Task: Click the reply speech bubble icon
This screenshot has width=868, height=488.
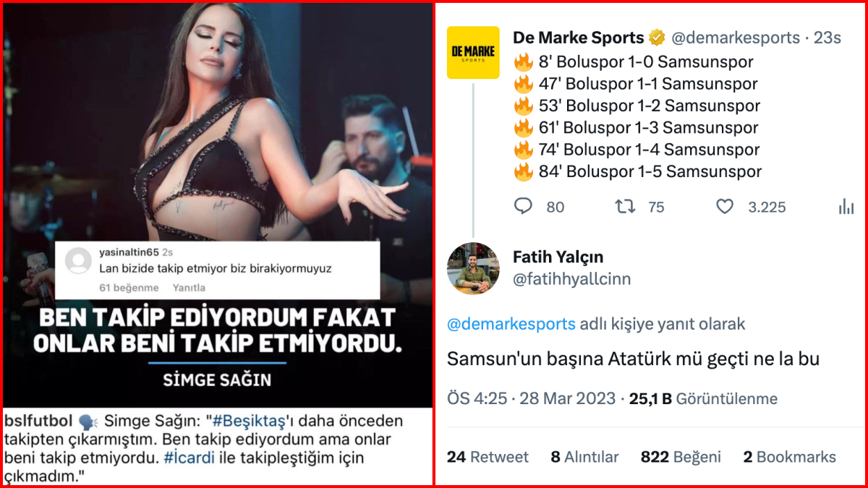Action: [523, 207]
